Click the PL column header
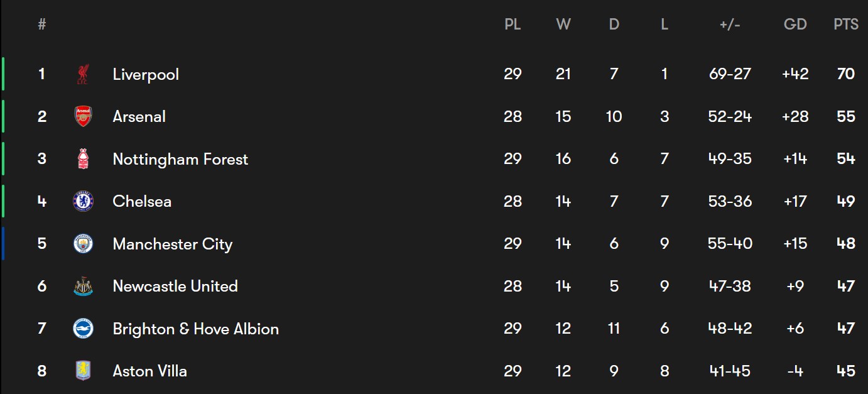868x394 pixels. pyautogui.click(x=513, y=25)
